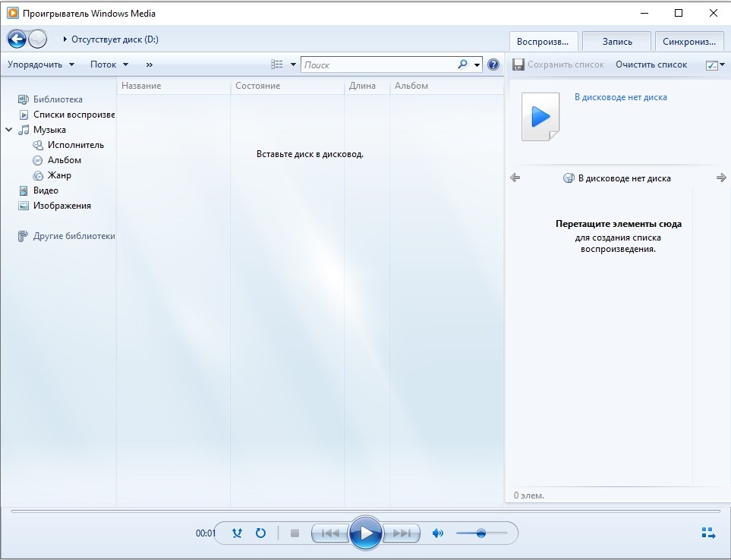Mute the sound with speaker icon
This screenshot has height=560, width=731.
pyautogui.click(x=438, y=533)
